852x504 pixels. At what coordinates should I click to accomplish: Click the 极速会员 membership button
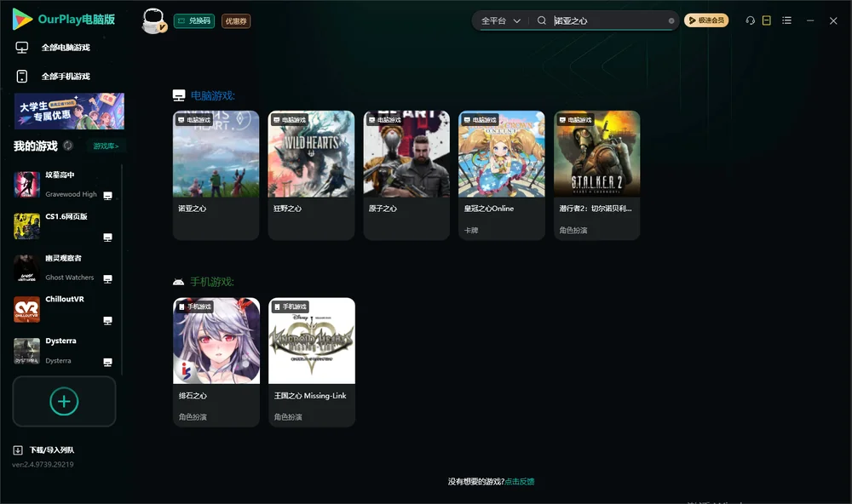tap(706, 20)
